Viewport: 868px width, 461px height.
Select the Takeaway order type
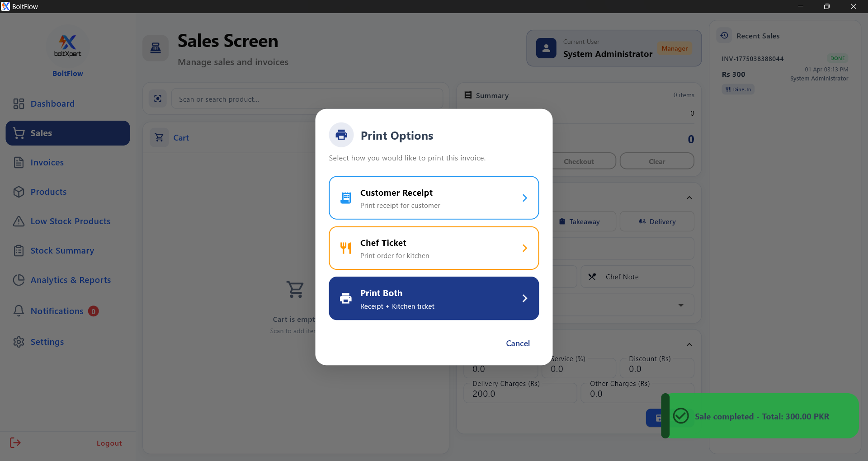[x=584, y=221]
